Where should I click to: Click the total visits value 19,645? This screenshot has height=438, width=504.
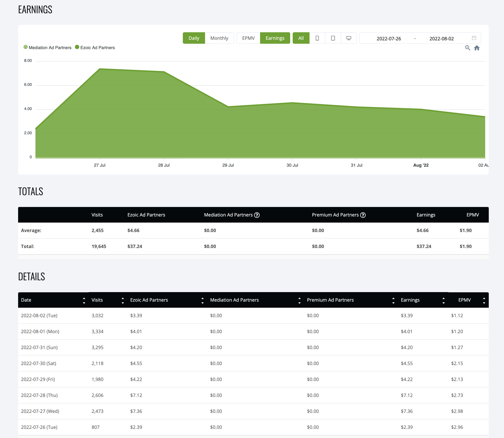[99, 246]
